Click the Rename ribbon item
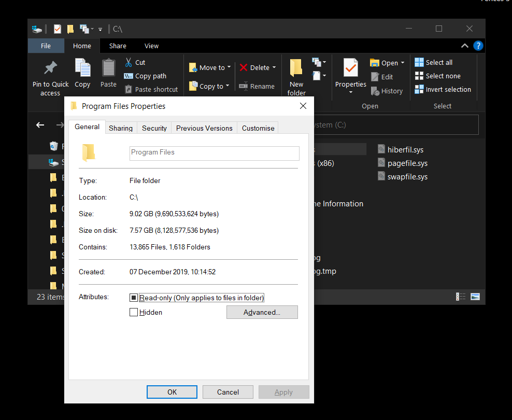Screen dimensions: 512x420 257,86
